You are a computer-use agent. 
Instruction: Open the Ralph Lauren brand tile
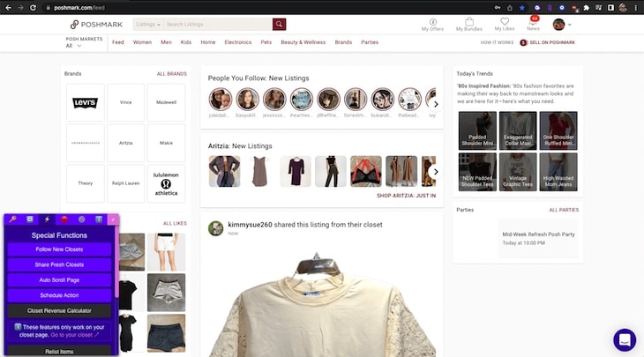tap(125, 183)
